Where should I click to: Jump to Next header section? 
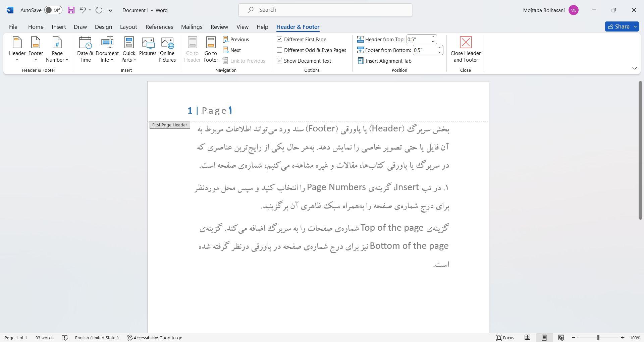click(x=232, y=50)
